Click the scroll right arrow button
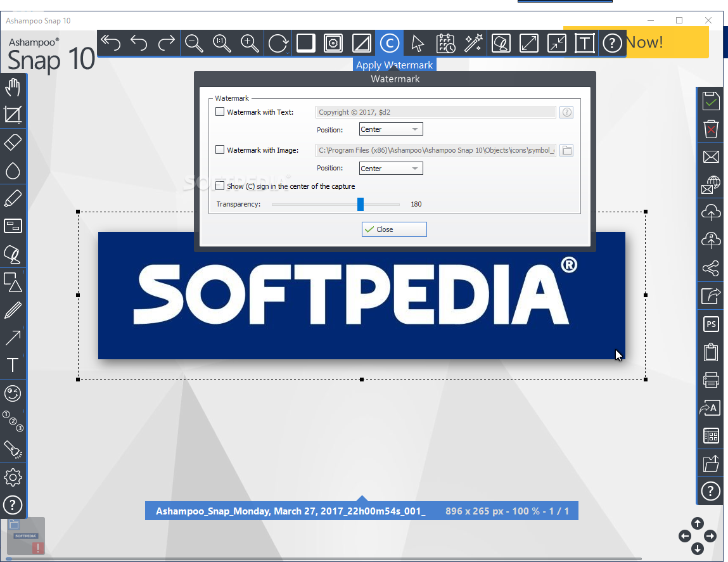This screenshot has width=728, height=562. point(710,537)
